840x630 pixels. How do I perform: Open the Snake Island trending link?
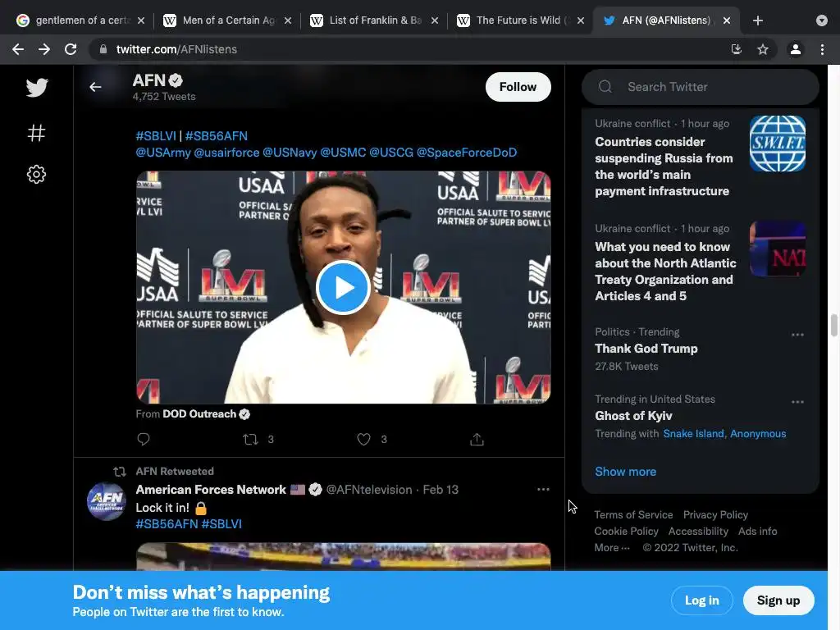(x=693, y=433)
